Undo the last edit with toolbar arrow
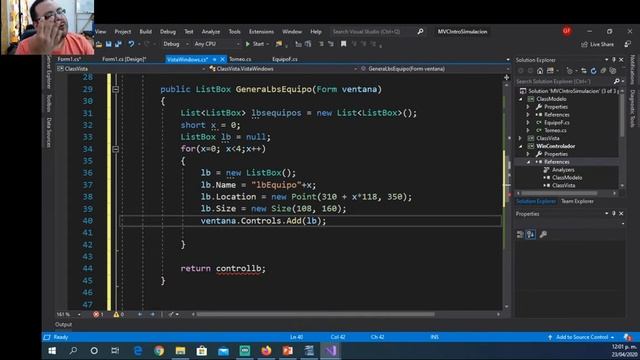The image size is (640, 360). coord(131,44)
